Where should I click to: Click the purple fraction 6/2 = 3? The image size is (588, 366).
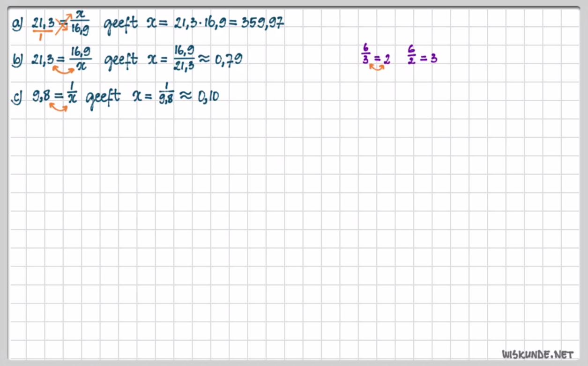[x=422, y=55]
